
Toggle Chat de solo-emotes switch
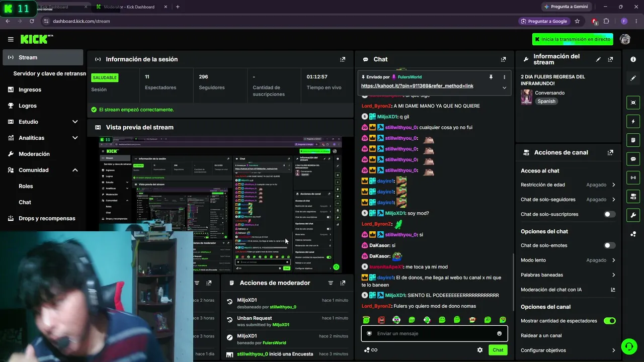(x=609, y=245)
